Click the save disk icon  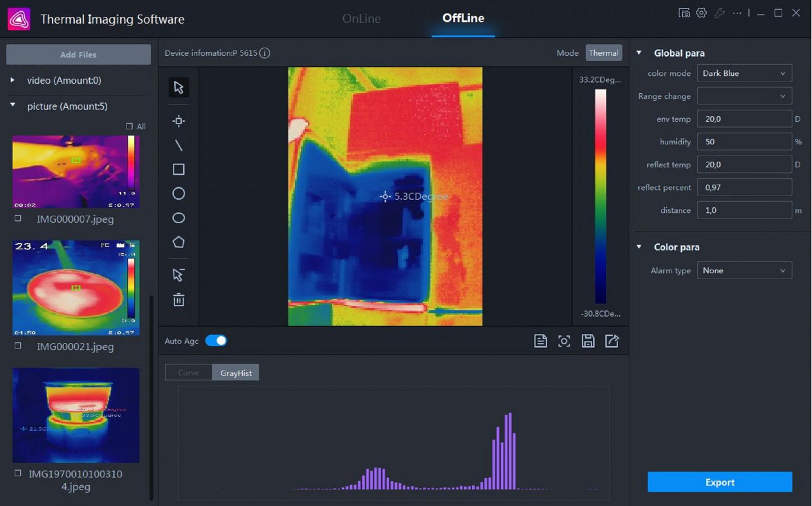point(588,341)
